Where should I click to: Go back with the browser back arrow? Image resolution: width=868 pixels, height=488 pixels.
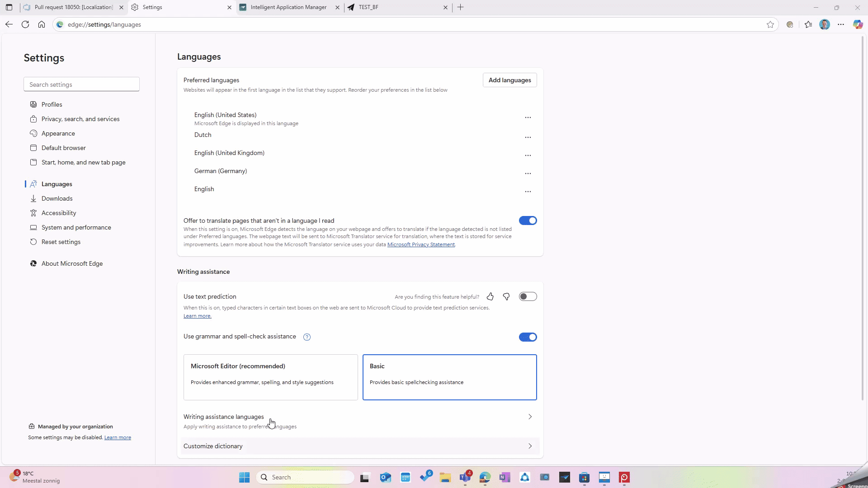[9, 24]
